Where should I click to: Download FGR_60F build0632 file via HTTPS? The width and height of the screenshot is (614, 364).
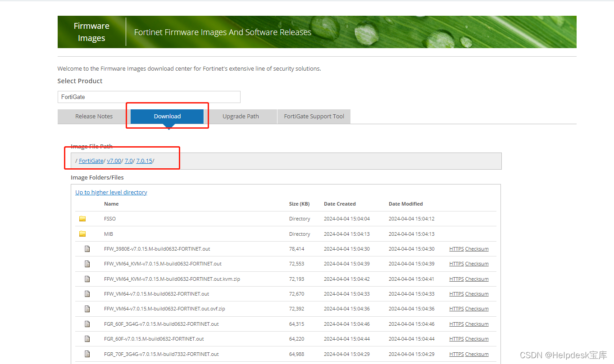(x=456, y=339)
